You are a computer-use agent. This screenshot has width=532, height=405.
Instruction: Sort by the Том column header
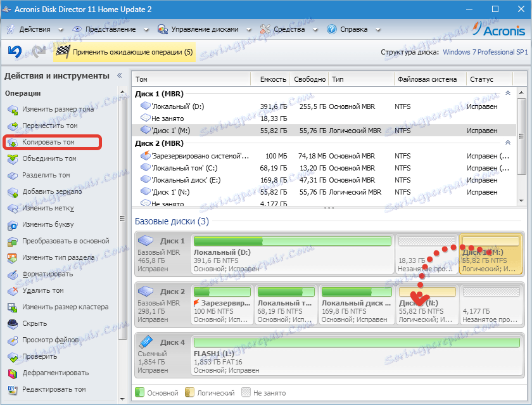point(191,79)
